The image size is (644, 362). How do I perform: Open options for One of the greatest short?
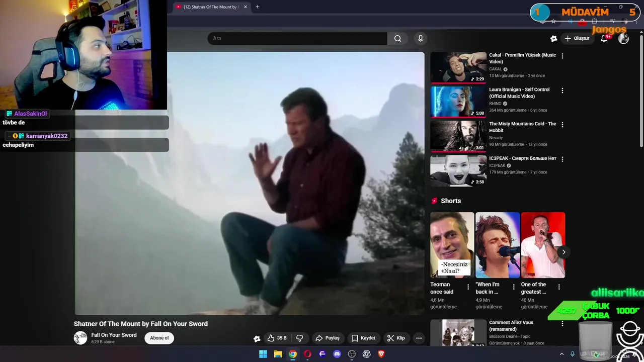coord(559,287)
